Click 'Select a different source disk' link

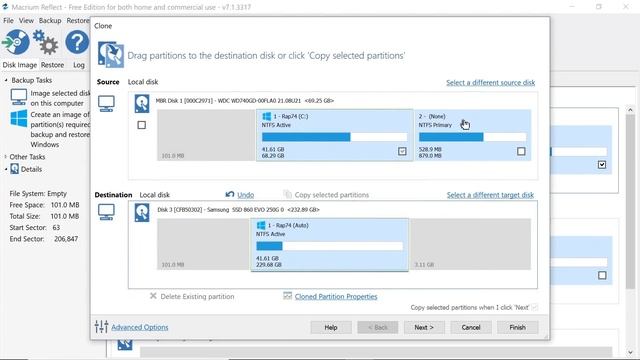pos(490,82)
